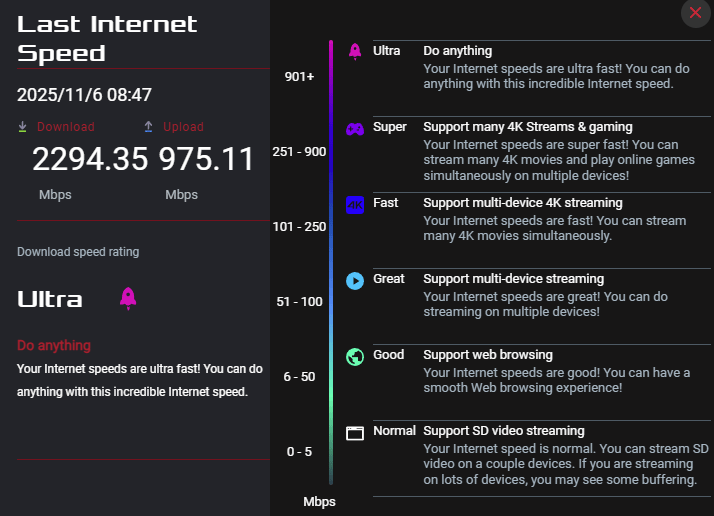Viewport: 714px width, 516px height.
Task: Click the red Do anything heading
Action: [54, 345]
